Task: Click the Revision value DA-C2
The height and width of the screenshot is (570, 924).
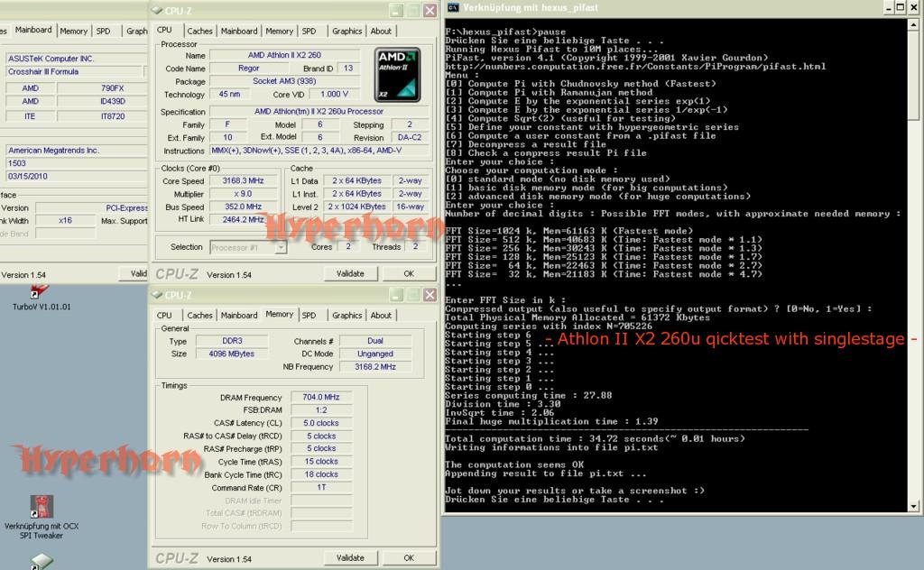Action: [410, 137]
